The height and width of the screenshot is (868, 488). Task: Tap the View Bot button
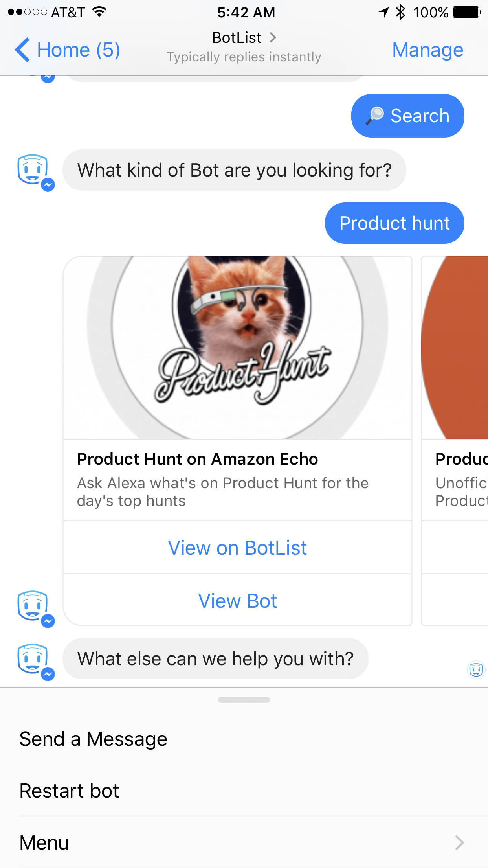tap(237, 601)
